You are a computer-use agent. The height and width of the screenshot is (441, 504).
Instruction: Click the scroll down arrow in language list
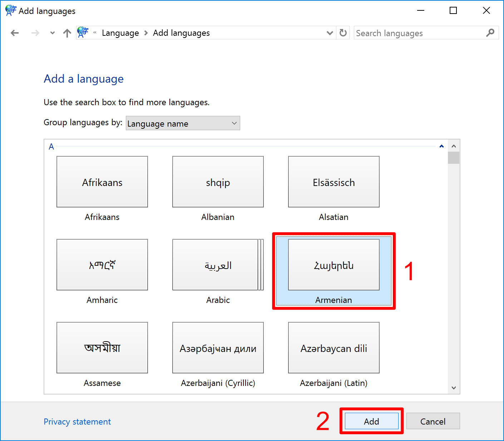pos(454,388)
